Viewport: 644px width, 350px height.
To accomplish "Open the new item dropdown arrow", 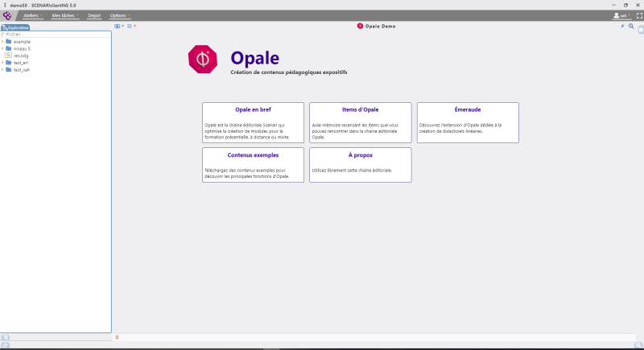I will pos(122,27).
